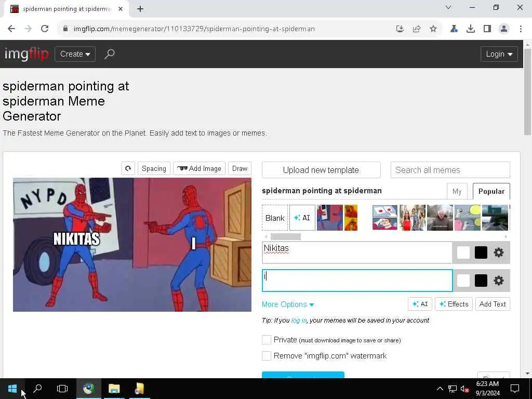Click the muted volume tray icon
The height and width of the screenshot is (399, 532).
464,389
